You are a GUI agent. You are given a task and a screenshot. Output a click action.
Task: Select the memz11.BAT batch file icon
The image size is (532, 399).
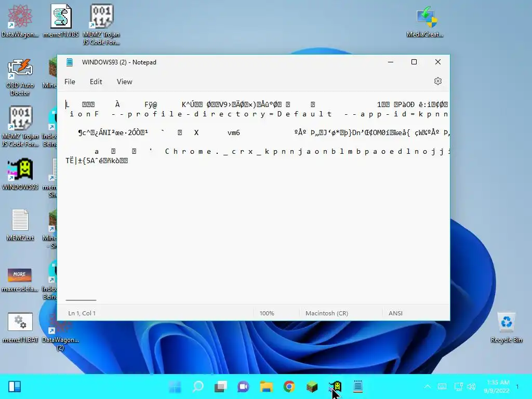(20, 327)
